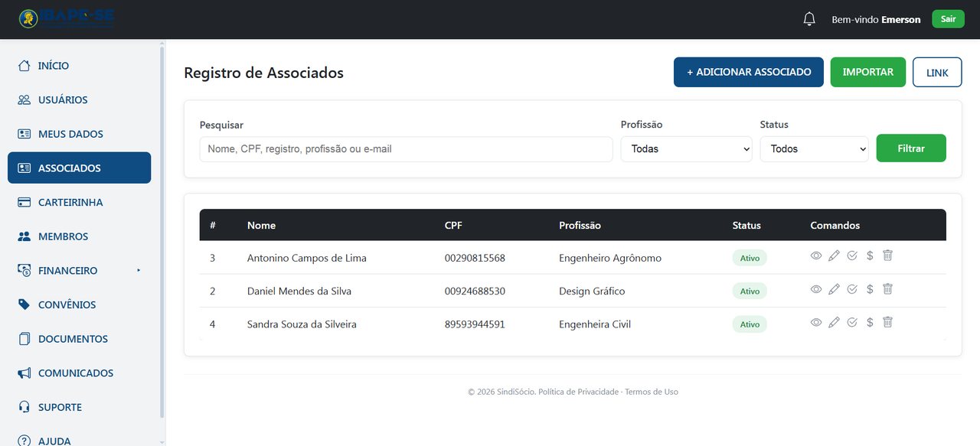Select ASSOCIADOS in sidebar
The height and width of the screenshot is (446, 980).
coord(79,168)
